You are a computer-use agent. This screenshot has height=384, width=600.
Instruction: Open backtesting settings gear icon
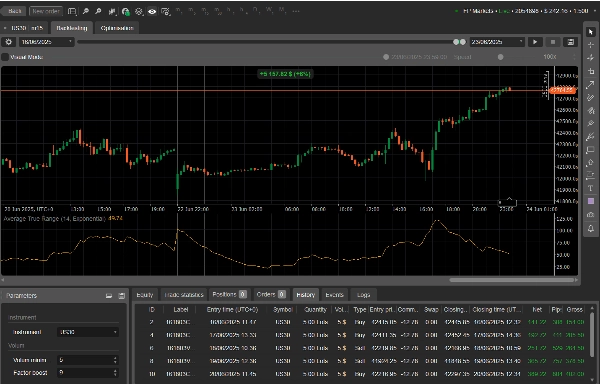pos(8,42)
